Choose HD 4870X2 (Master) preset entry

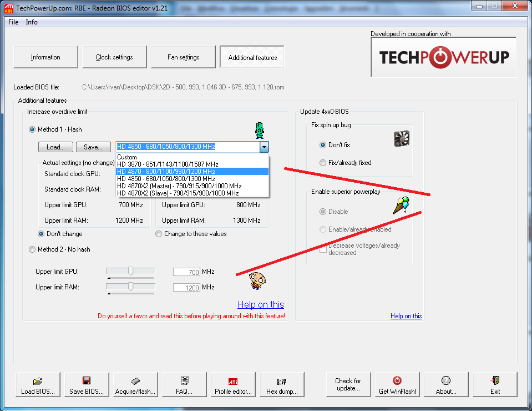pyautogui.click(x=179, y=186)
